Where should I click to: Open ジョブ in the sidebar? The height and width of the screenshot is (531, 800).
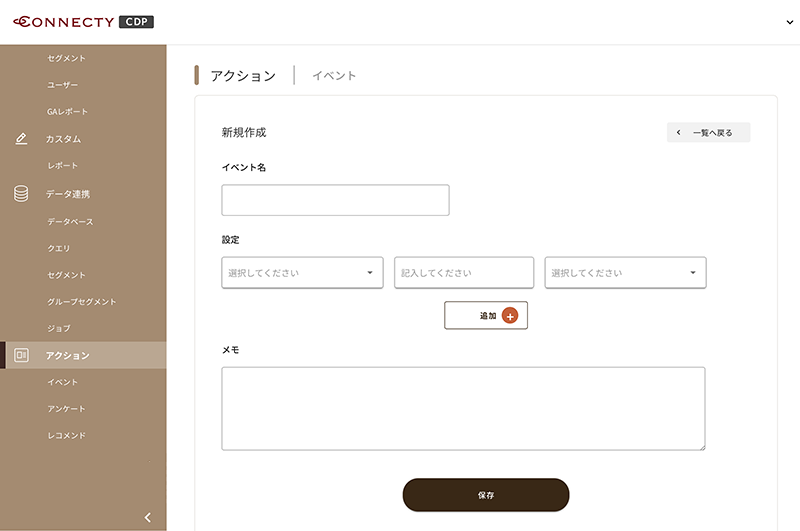point(59,328)
